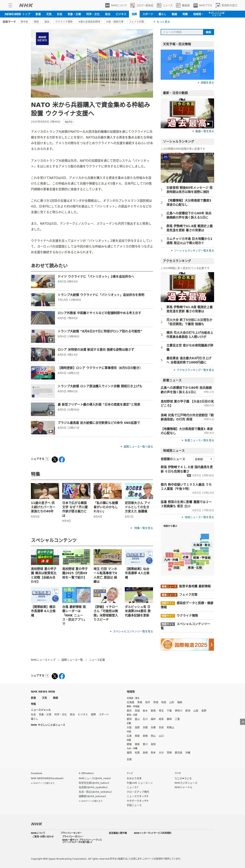Open 国際報道2025 banner
Viewport: 245px width, 868px height.
point(187,644)
